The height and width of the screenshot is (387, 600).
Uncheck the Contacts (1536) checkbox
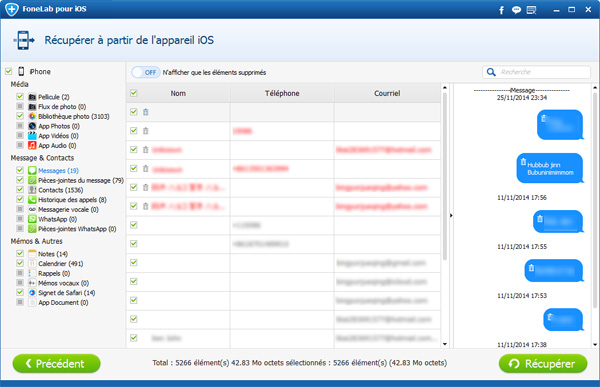20,189
